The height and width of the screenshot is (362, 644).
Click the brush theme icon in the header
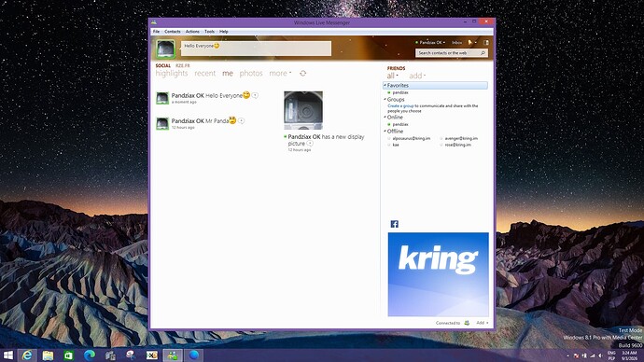(x=471, y=42)
